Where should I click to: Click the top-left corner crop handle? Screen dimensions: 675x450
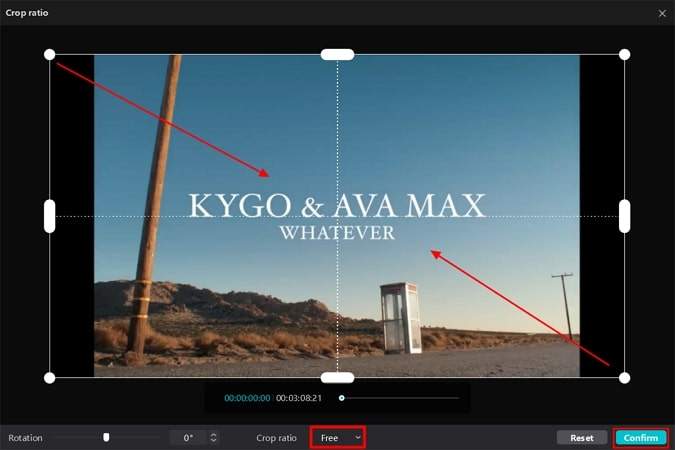click(x=50, y=55)
